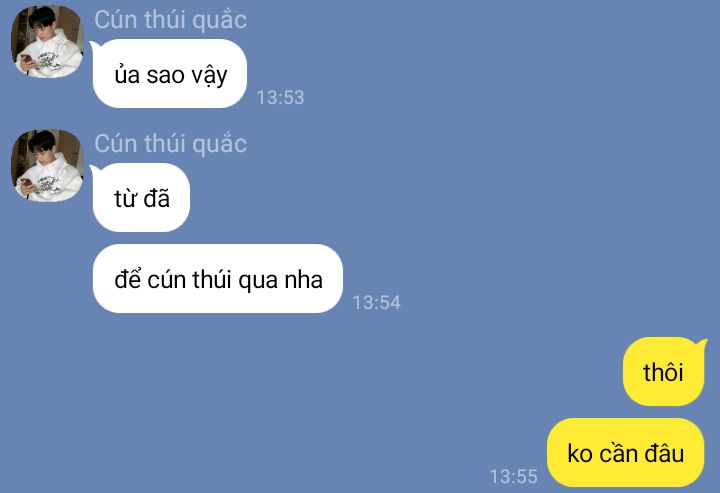Click the 13:55 timestamp
The image size is (720, 493).
coord(513,476)
